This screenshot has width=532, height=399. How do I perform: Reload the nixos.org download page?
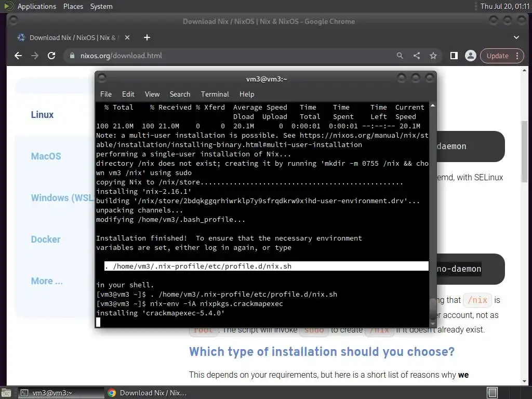51,56
